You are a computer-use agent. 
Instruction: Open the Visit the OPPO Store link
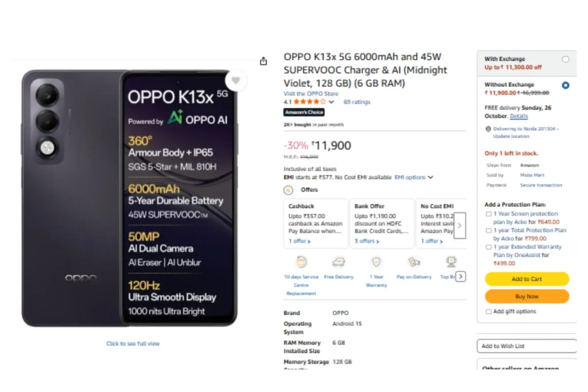pos(311,94)
